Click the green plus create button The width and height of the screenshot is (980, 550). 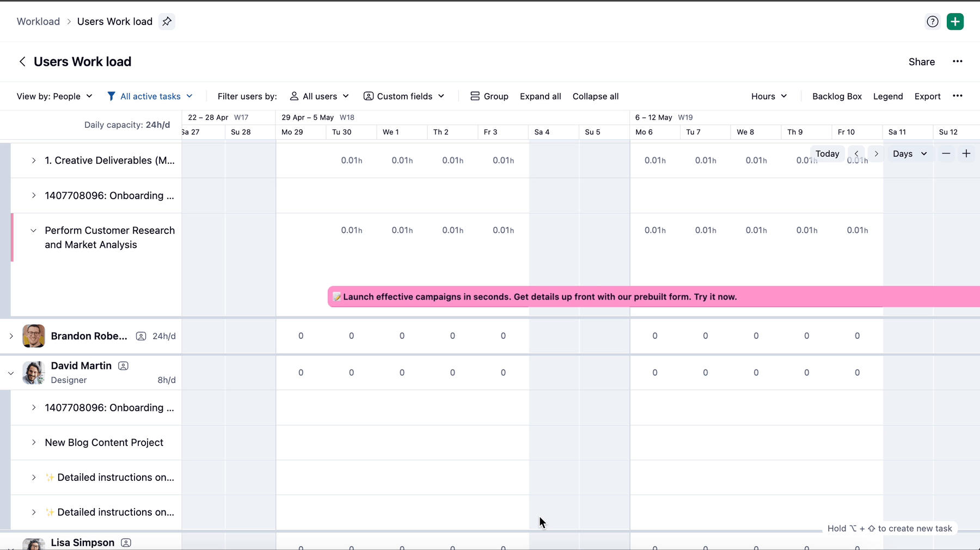pyautogui.click(x=955, y=21)
